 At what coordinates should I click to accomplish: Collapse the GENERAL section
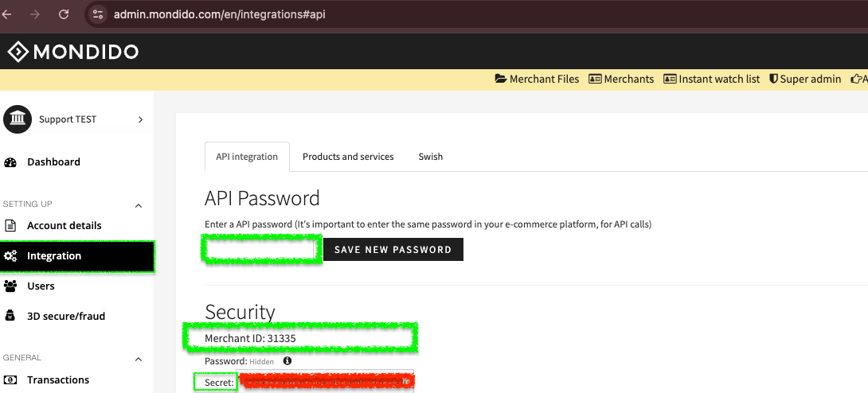(x=139, y=360)
